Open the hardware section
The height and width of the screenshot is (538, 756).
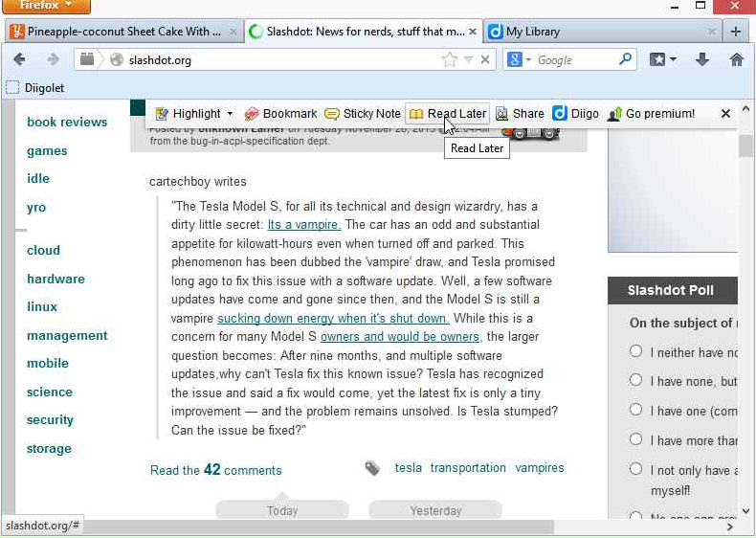click(x=56, y=279)
